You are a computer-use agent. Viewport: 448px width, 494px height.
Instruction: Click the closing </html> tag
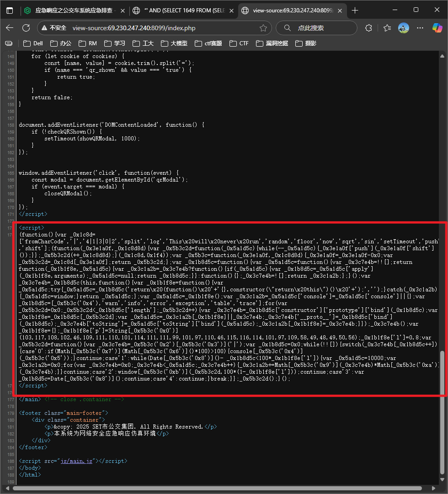coord(30,475)
